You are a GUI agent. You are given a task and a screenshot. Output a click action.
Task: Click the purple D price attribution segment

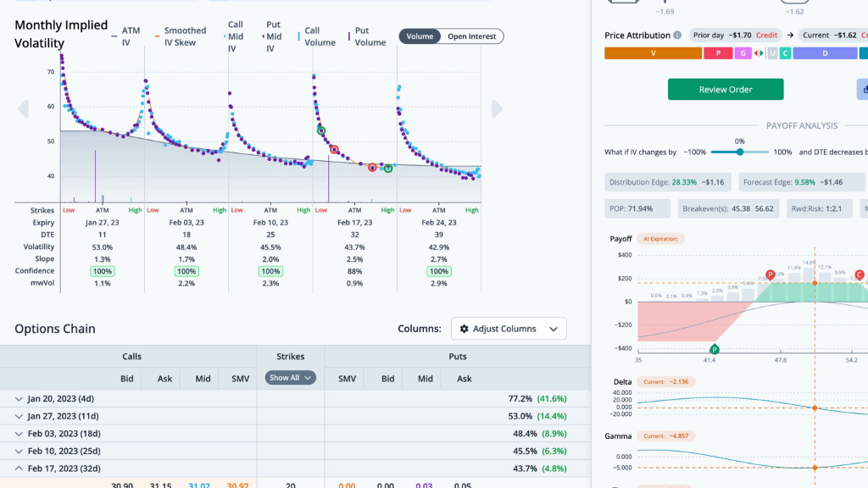pos(824,53)
